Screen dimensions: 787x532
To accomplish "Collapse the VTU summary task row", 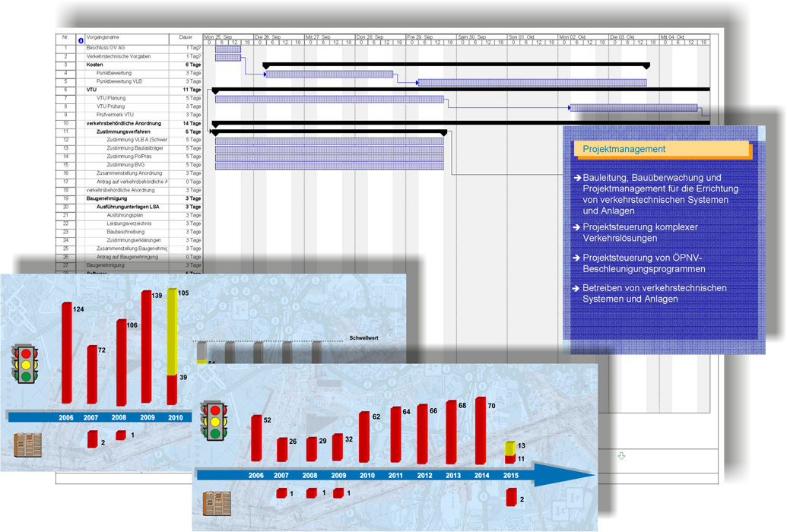I will [90, 90].
